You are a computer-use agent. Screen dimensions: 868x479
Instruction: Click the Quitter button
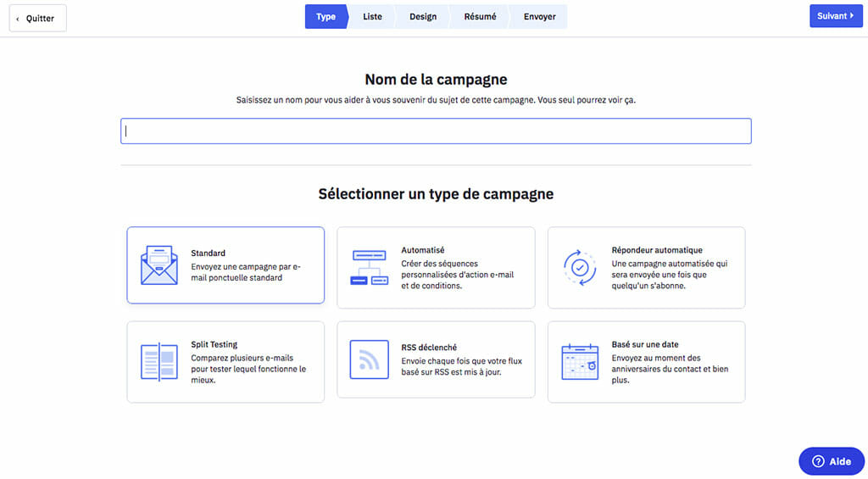pos(37,19)
